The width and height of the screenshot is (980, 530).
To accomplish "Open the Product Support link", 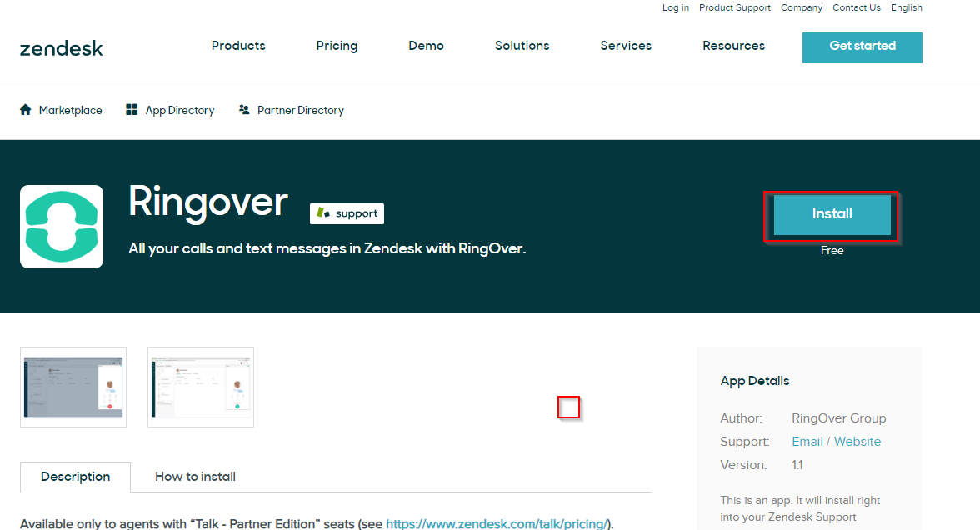I will [x=735, y=7].
